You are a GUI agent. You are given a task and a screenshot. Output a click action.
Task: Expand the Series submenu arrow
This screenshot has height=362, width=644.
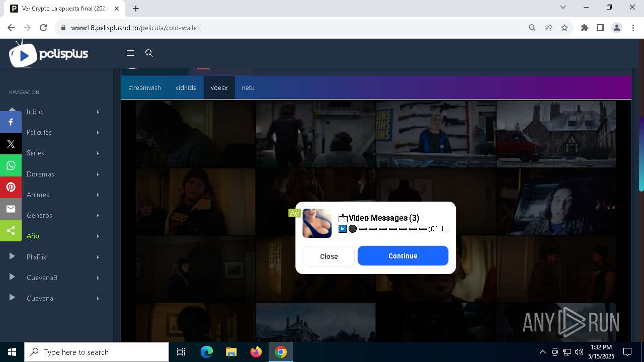click(x=98, y=153)
